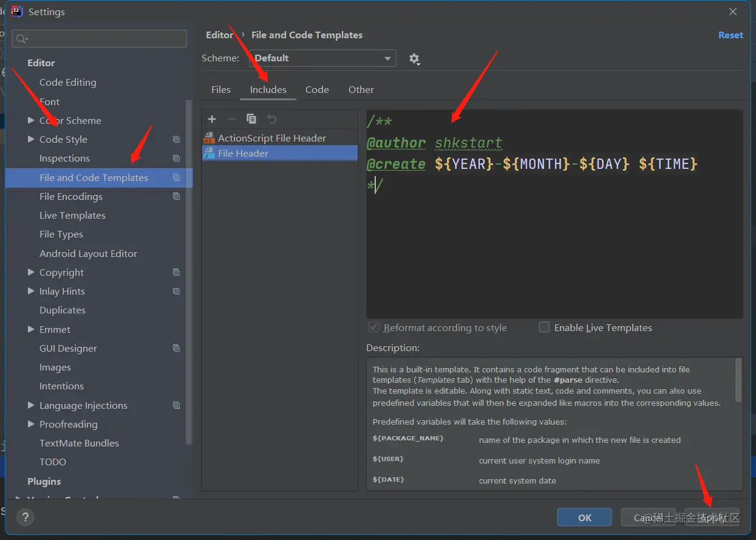Click the IntelliJ logo in title bar
This screenshot has width=756, height=540.
[17, 12]
